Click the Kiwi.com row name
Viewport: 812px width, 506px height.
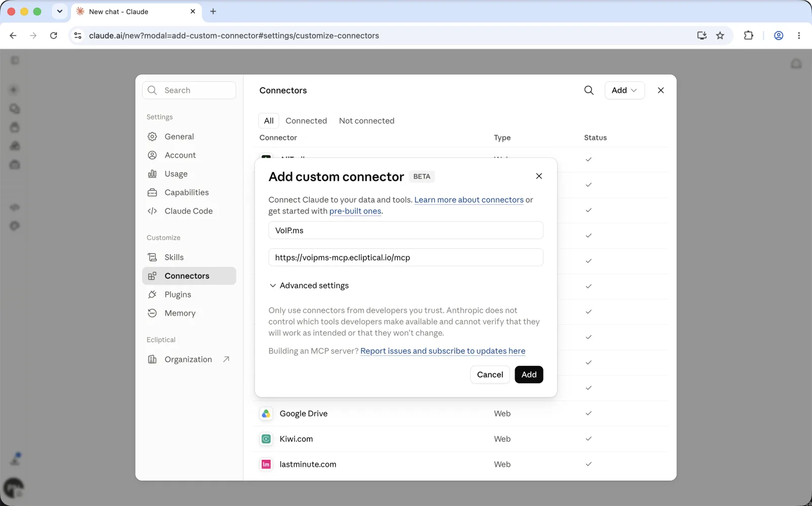tap(296, 439)
